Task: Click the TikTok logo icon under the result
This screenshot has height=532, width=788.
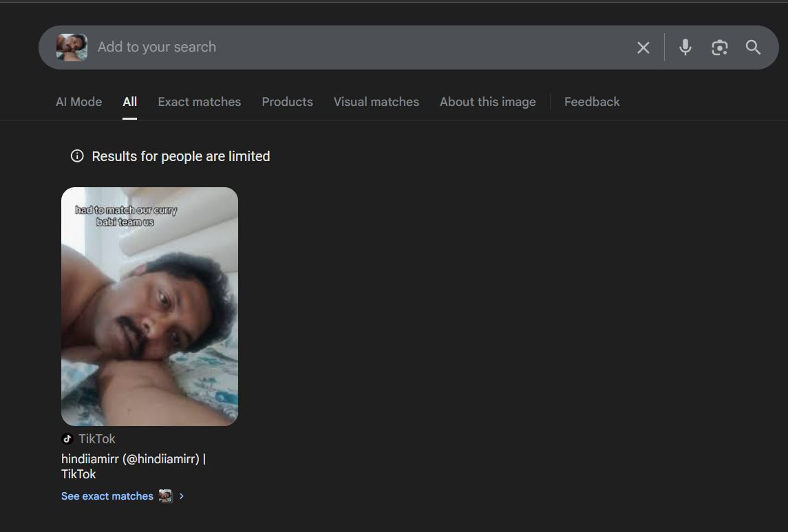Action: (x=67, y=438)
